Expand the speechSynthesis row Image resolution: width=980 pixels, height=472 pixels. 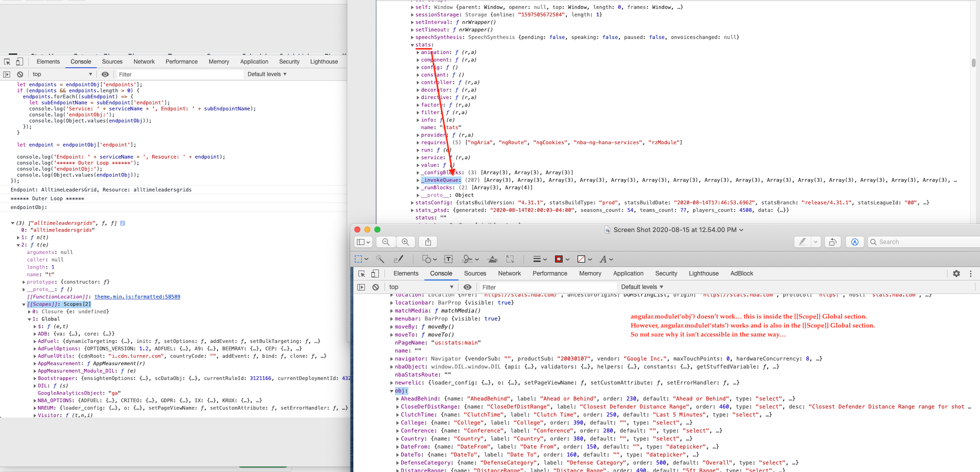tap(412, 37)
